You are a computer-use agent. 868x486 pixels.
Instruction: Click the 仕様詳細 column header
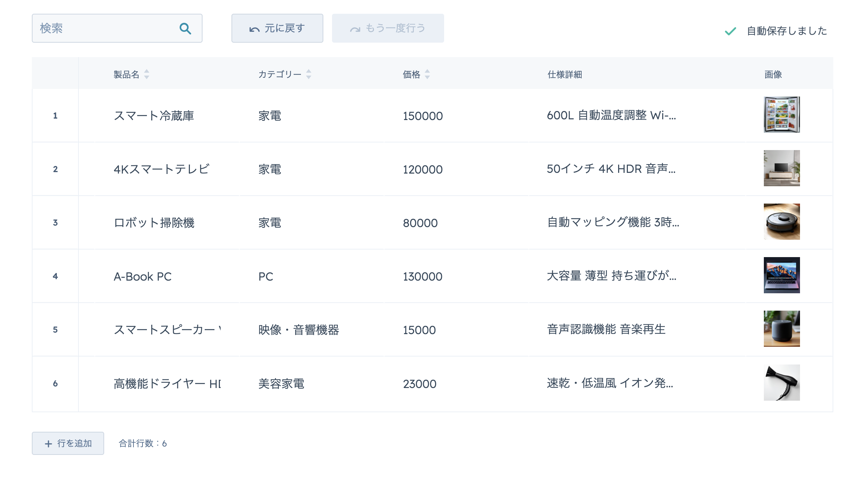(564, 74)
